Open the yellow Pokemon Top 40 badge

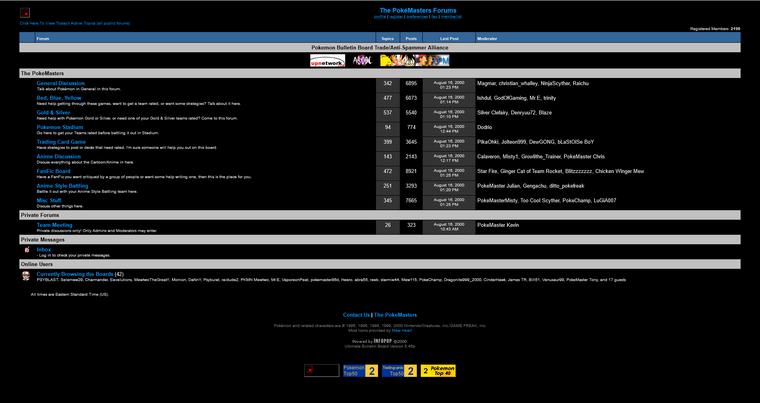point(438,371)
